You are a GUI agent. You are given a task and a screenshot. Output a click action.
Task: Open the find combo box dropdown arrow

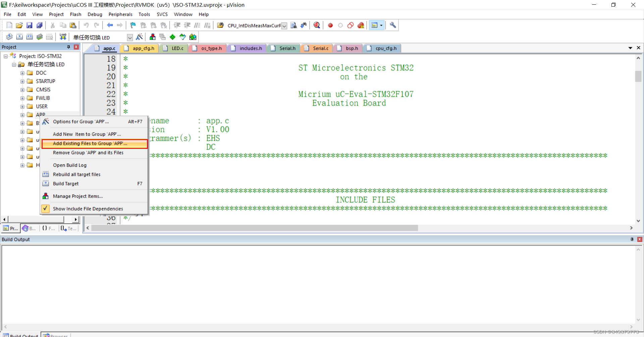coord(284,26)
